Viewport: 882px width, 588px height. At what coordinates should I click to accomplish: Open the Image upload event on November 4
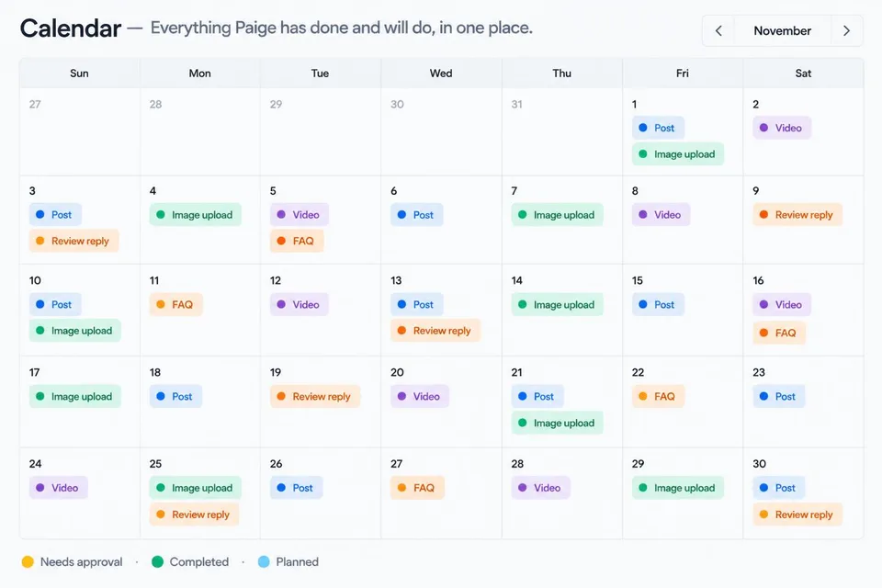tap(195, 214)
